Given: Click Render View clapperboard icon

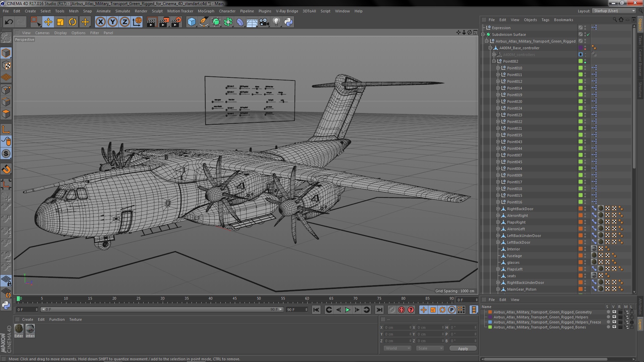Looking at the screenshot, I should point(152,22).
